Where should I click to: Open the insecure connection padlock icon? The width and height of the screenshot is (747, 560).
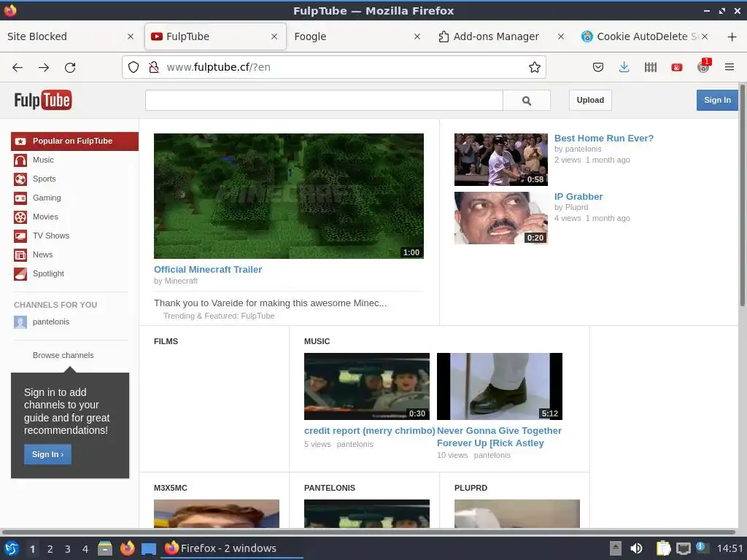(x=153, y=67)
